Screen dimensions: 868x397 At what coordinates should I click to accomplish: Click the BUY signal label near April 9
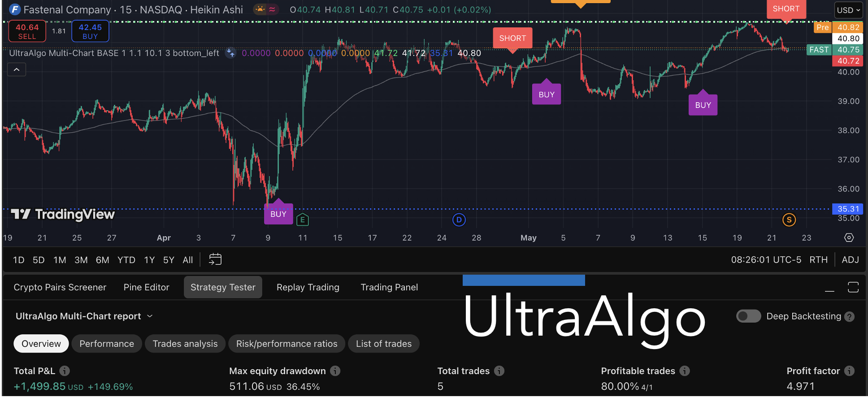pyautogui.click(x=278, y=213)
